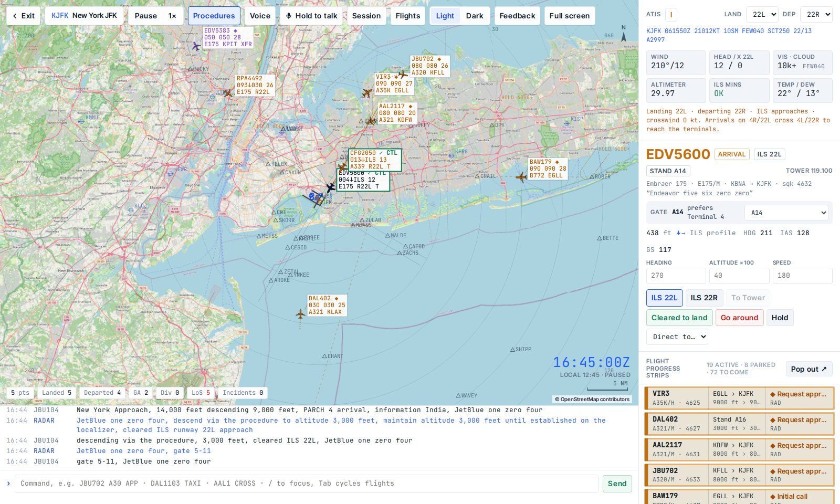Click the EDV5600 aircraft symbol near JFK
This screenshot has height=504, width=840.
coord(330,187)
